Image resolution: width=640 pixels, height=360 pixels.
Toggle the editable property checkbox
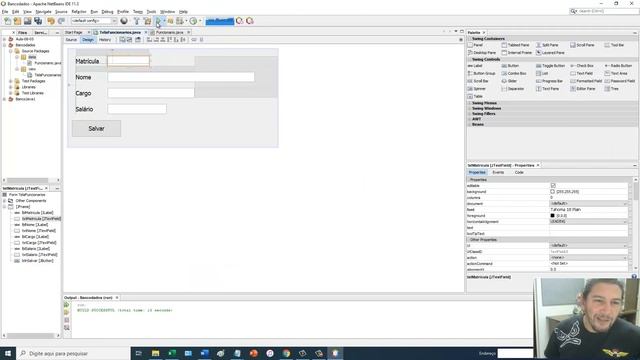553,186
